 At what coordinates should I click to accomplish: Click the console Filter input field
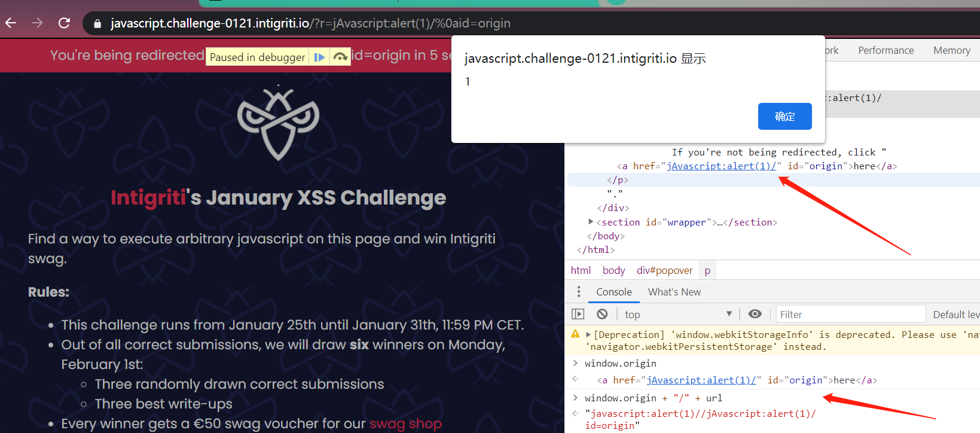(850, 315)
